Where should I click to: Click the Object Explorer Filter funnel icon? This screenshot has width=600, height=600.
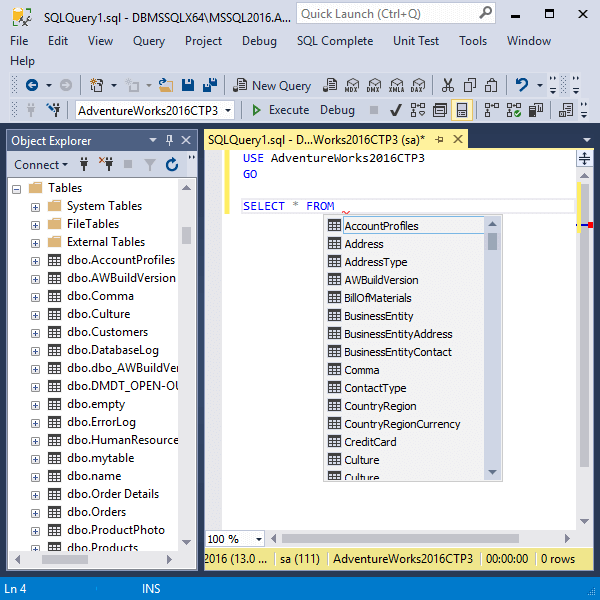[x=150, y=165]
